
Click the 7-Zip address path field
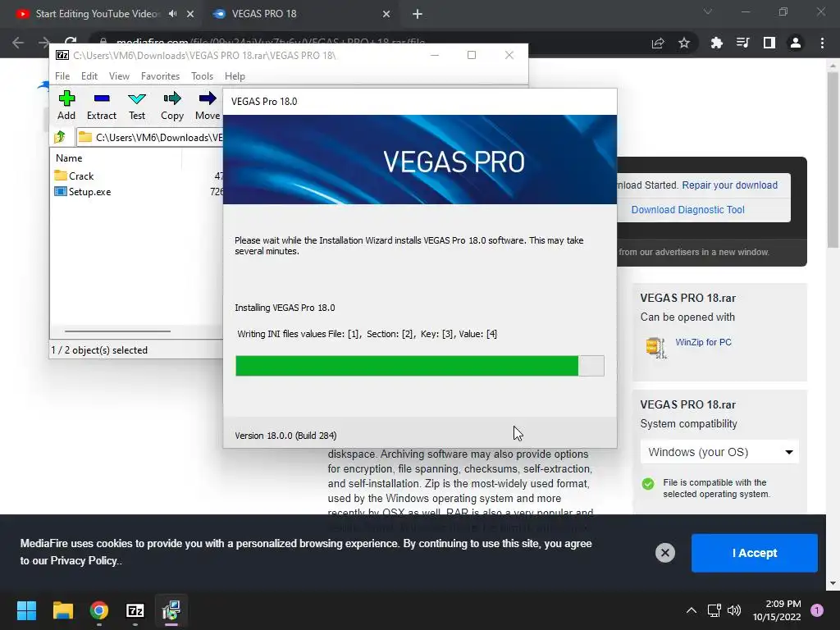(149, 137)
